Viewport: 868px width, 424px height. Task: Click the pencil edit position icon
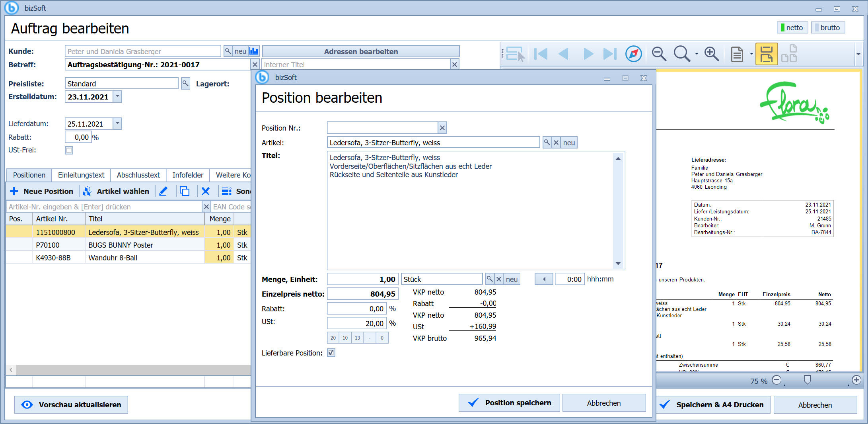[163, 191]
